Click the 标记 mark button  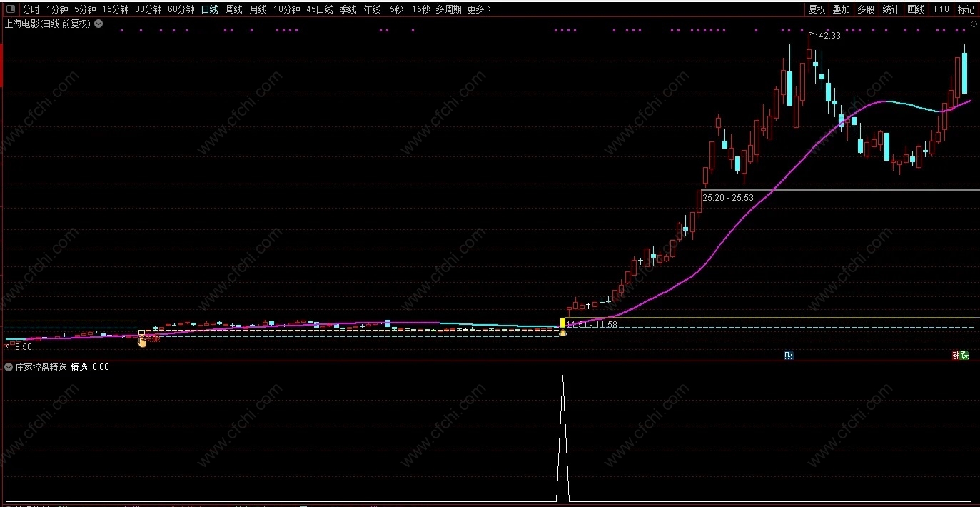click(966, 9)
